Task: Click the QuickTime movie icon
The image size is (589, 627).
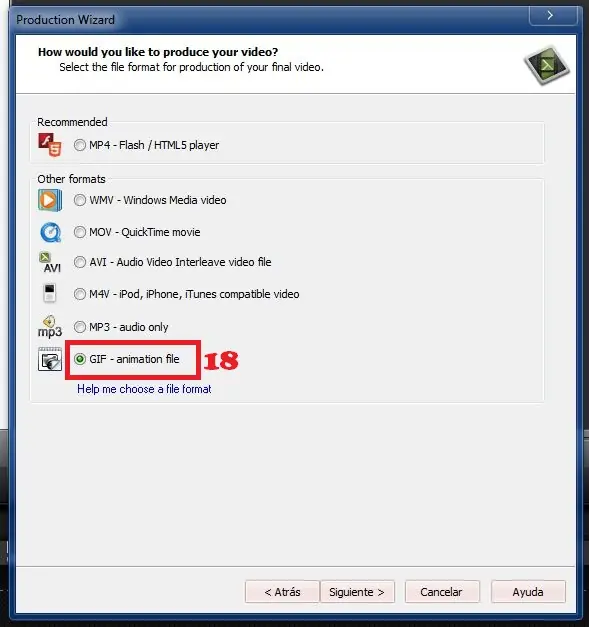Action: (50, 232)
